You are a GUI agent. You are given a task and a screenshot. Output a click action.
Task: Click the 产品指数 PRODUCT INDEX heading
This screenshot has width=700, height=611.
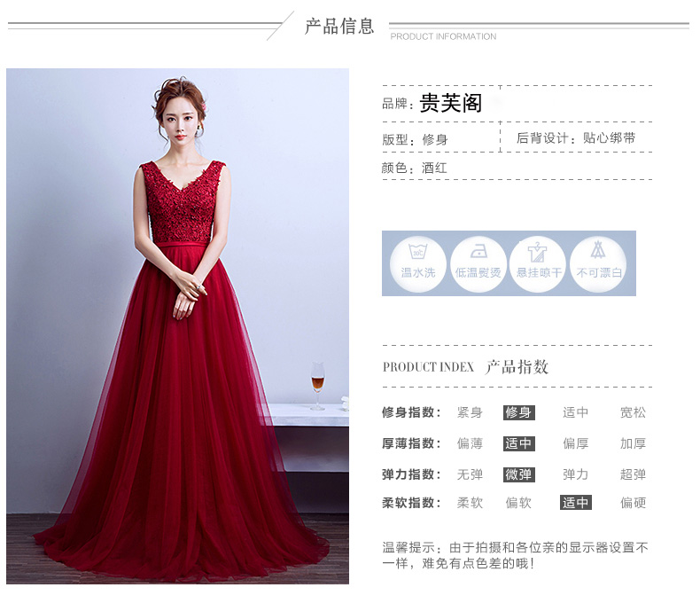tap(465, 367)
